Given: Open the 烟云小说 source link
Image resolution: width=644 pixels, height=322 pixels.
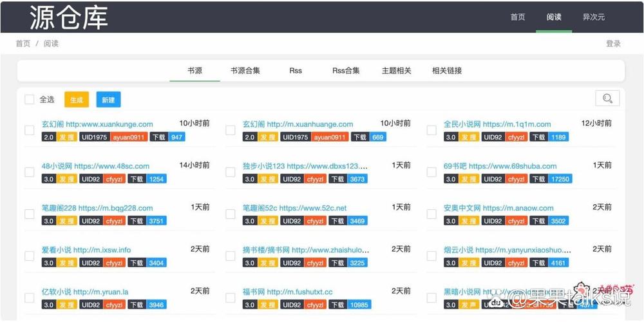Looking at the screenshot, I should tap(507, 250).
